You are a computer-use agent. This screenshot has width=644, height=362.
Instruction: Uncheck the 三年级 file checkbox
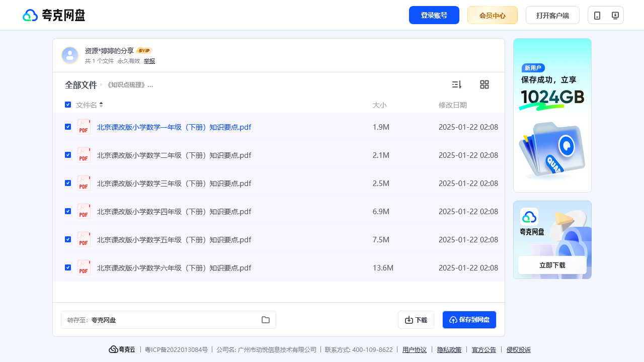68,183
